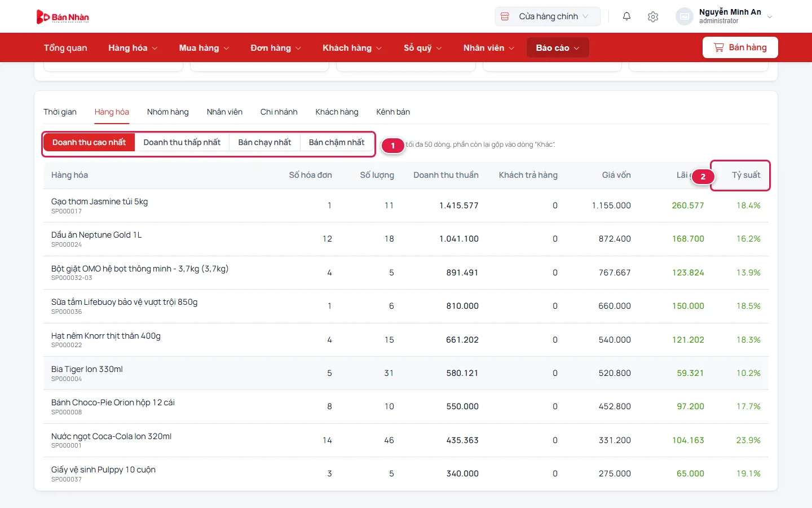Viewport: 812px width, 508px height.
Task: Click the Giá vốn column header
Action: coord(616,175)
